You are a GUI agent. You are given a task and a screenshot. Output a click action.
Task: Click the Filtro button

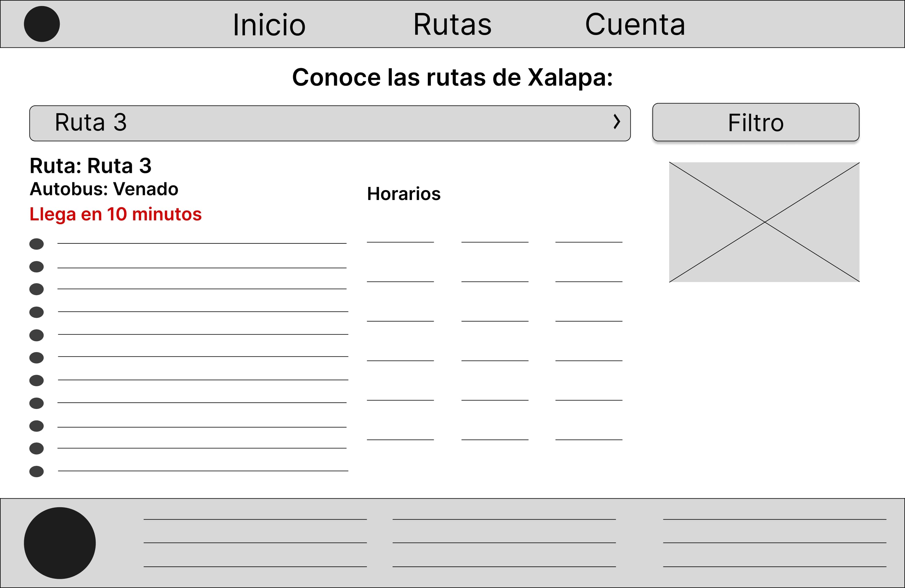756,122
